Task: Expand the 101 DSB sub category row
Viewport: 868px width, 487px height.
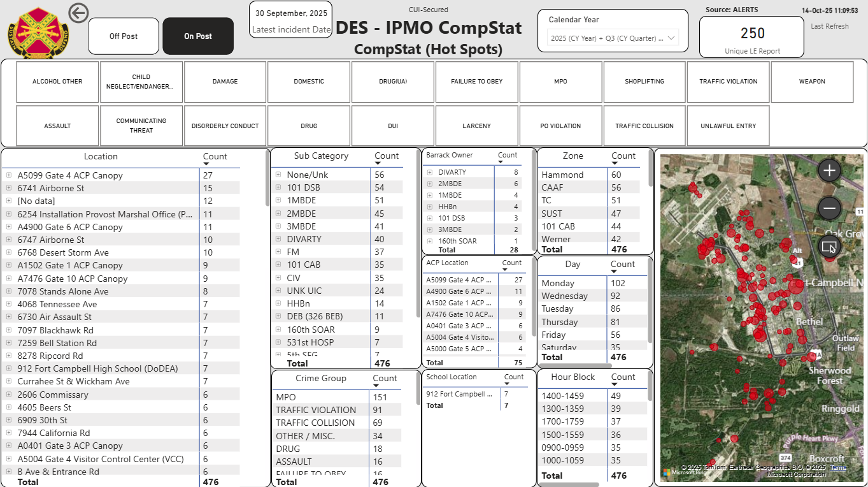Action: click(278, 187)
